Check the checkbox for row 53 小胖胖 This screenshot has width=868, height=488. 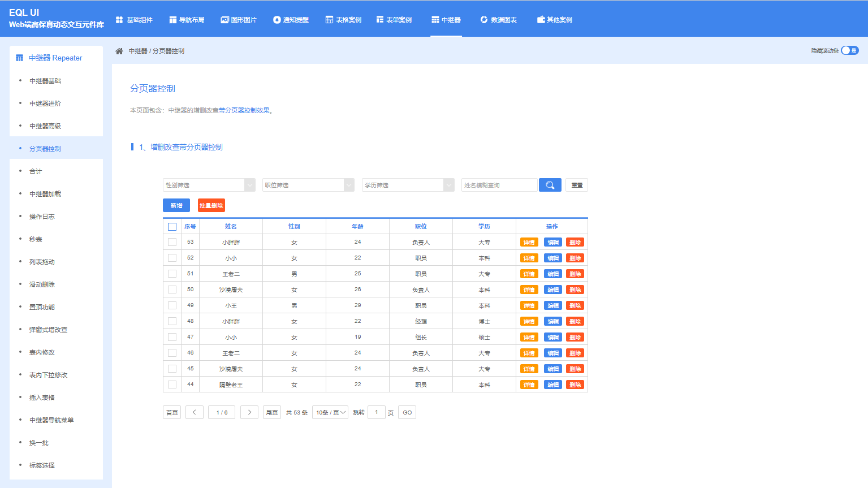pyautogui.click(x=172, y=241)
